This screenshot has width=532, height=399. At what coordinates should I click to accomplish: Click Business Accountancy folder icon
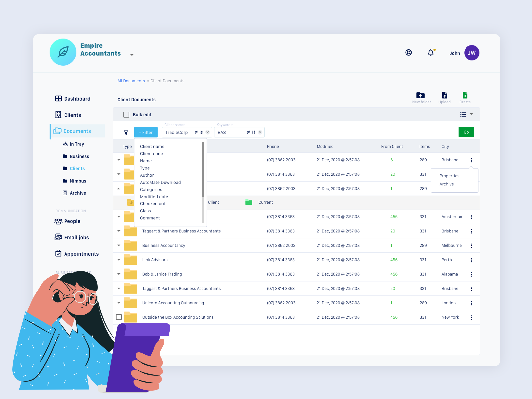[x=131, y=245]
